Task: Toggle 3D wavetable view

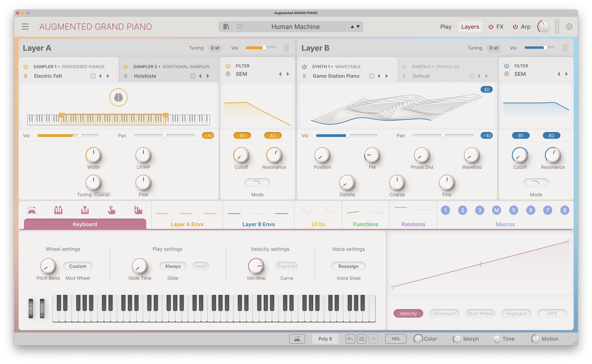Action: (x=486, y=89)
